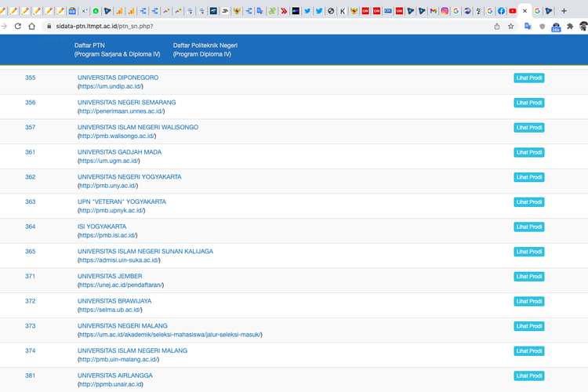Close the current active tab
This screenshot has height=392, width=588.
[x=524, y=11]
